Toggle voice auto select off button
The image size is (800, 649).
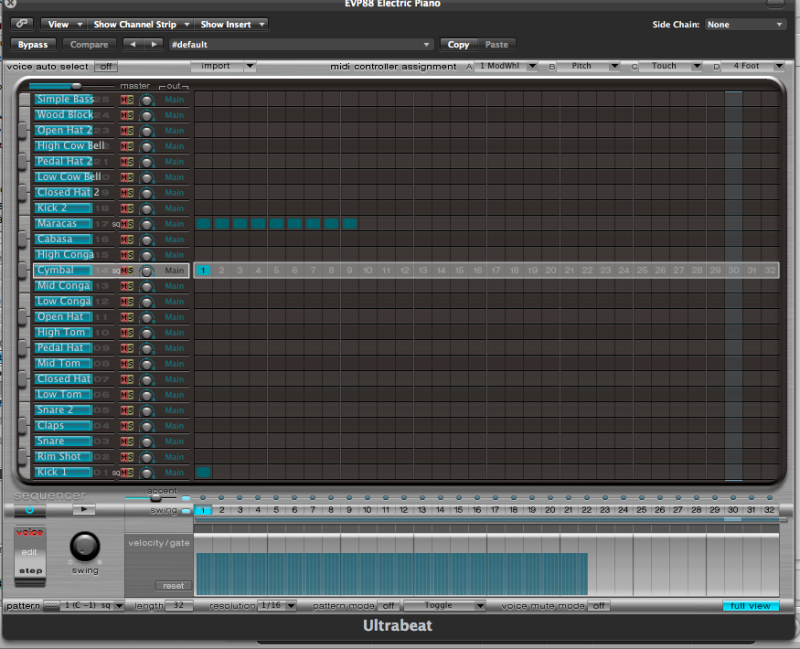click(x=105, y=66)
